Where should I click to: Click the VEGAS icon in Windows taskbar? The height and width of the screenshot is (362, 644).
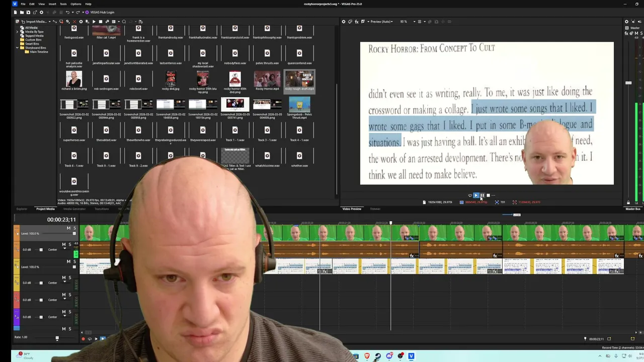pos(411,356)
